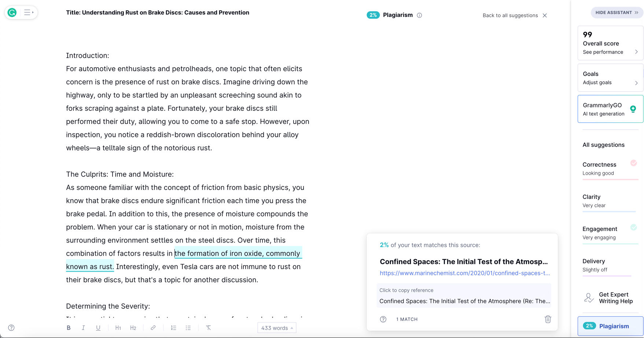Click the Grammarly logo icon

point(12,12)
